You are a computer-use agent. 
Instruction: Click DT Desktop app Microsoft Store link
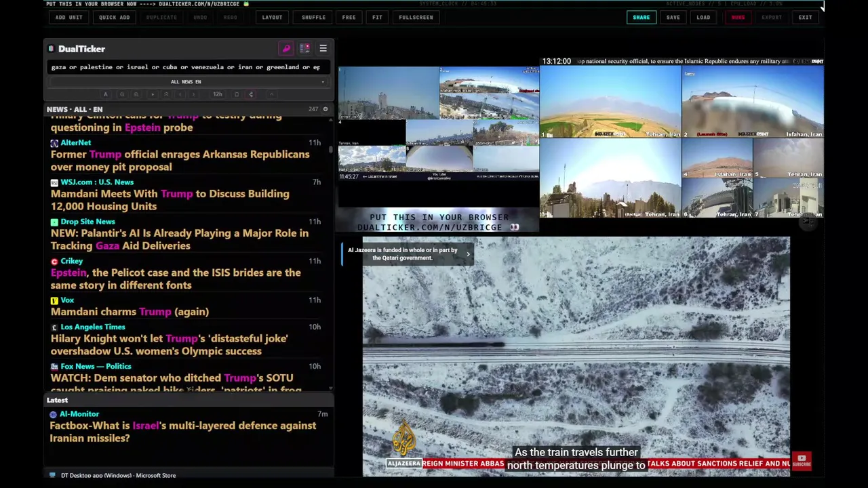click(118, 475)
